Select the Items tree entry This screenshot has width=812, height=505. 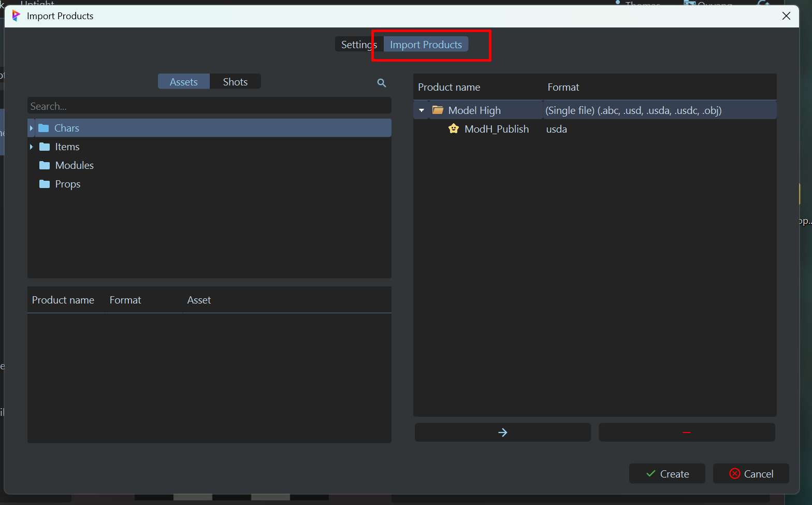pos(67,147)
